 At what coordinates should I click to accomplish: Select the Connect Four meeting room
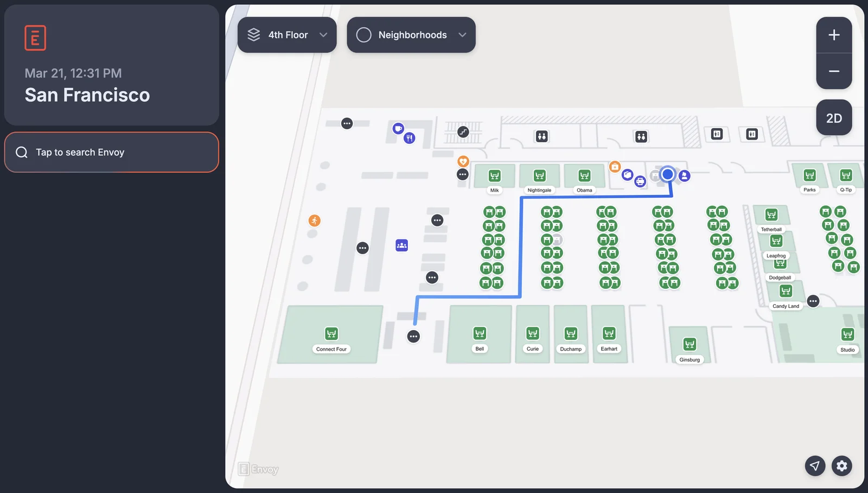coord(331,333)
